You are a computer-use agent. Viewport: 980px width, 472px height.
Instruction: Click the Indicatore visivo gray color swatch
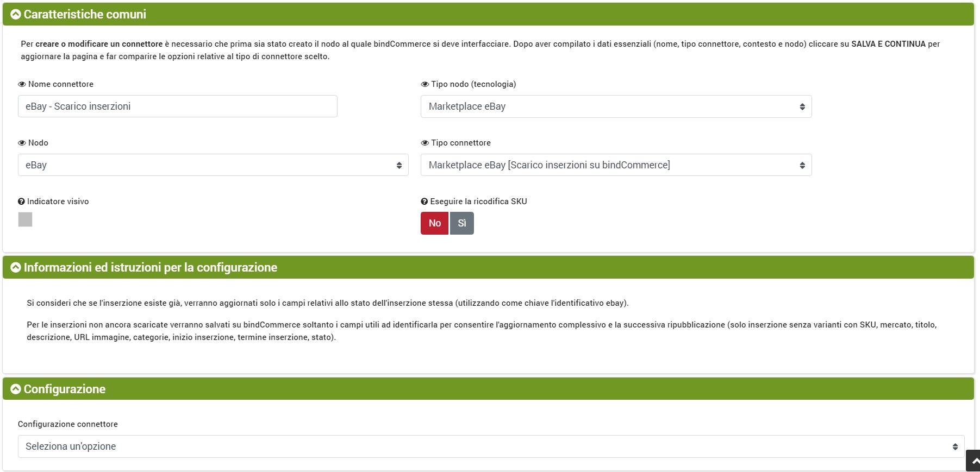click(x=26, y=219)
